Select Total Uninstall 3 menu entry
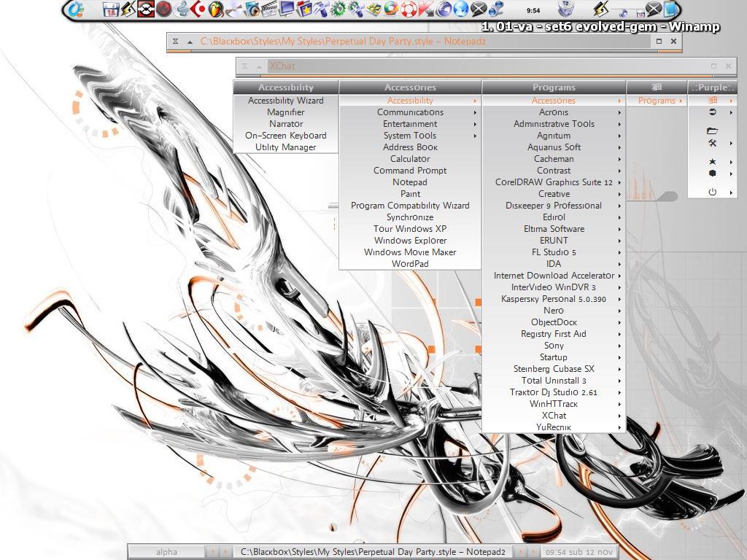 point(554,381)
